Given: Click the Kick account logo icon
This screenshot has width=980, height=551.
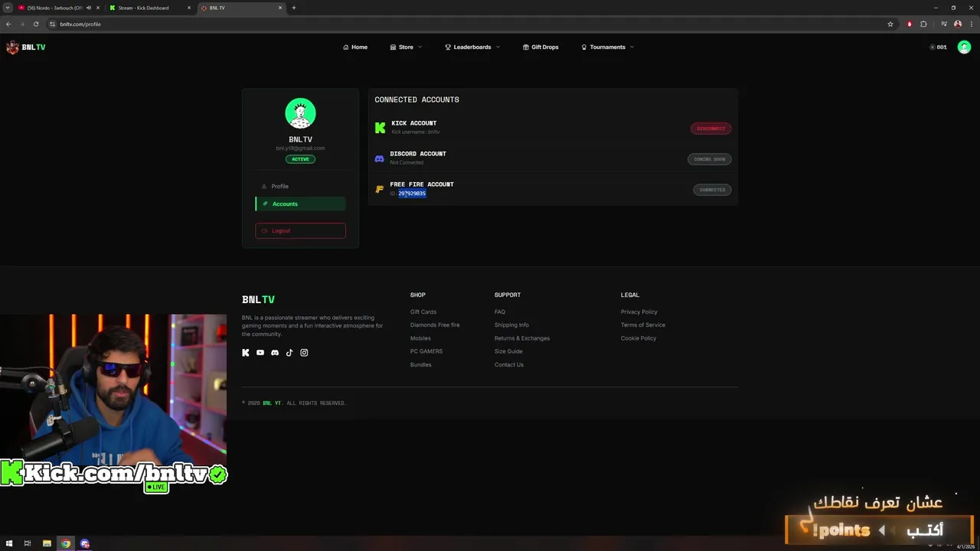Looking at the screenshot, I should pyautogui.click(x=380, y=128).
